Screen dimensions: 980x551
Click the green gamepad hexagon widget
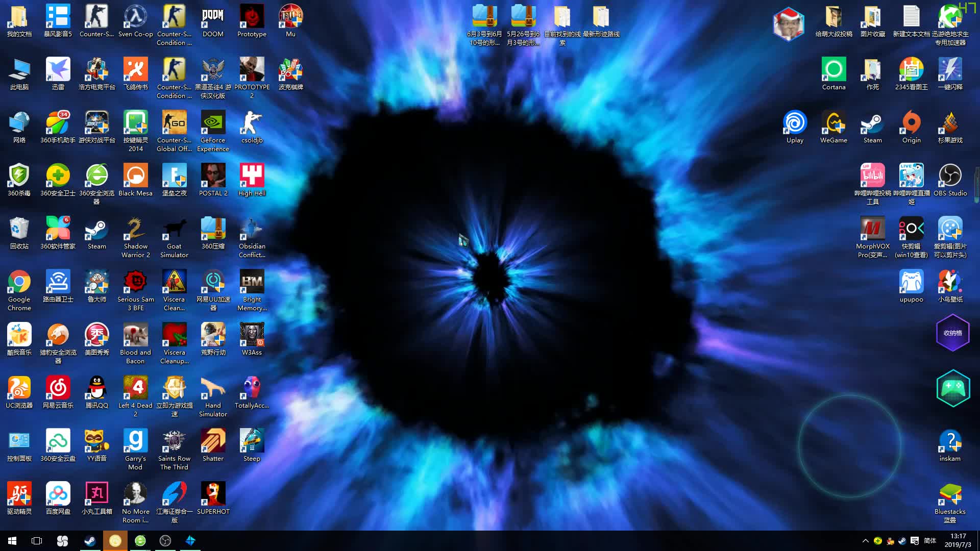(952, 388)
